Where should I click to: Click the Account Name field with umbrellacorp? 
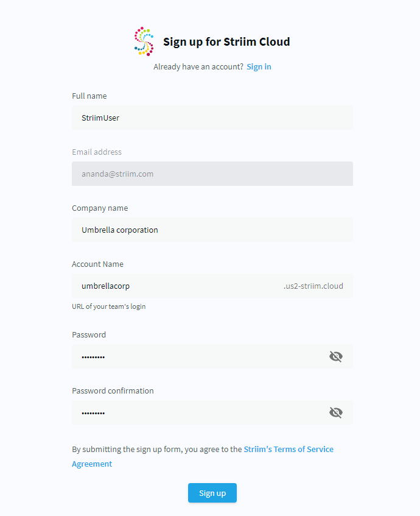pos(212,286)
